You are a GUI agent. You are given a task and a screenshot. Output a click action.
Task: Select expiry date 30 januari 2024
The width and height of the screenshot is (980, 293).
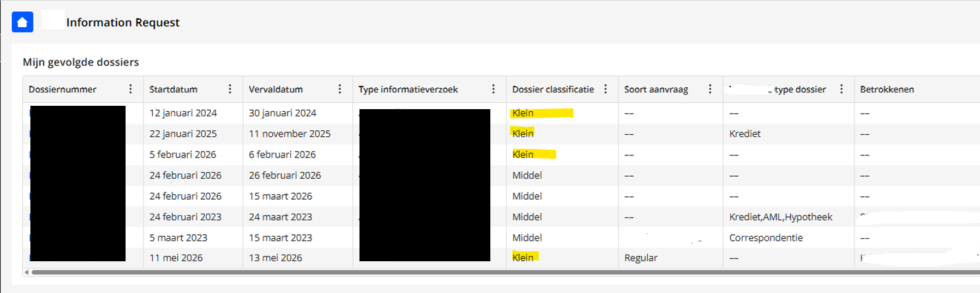282,113
